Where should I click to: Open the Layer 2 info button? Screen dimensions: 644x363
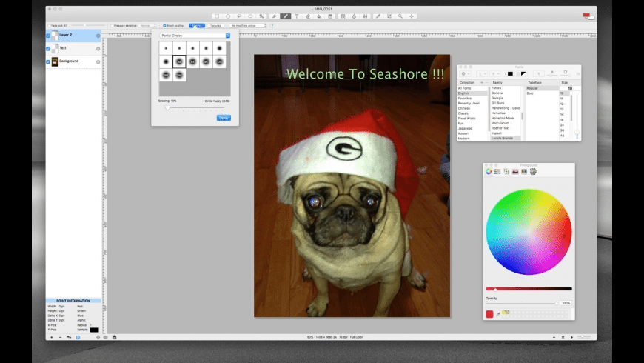pyautogui.click(x=98, y=35)
